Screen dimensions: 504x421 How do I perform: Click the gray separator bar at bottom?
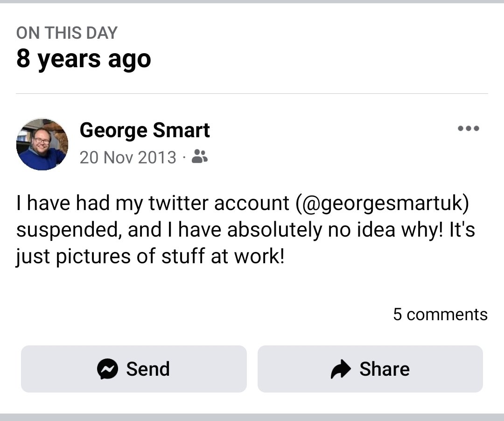[252, 417]
